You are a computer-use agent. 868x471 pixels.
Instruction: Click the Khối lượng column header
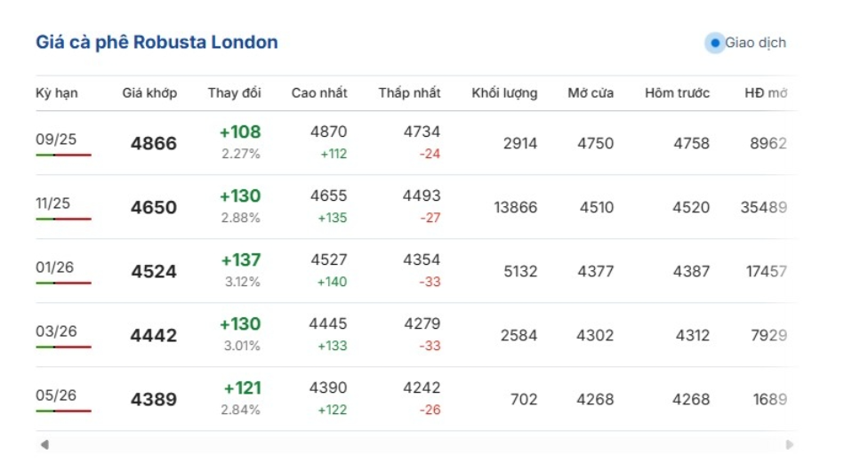pos(504,93)
